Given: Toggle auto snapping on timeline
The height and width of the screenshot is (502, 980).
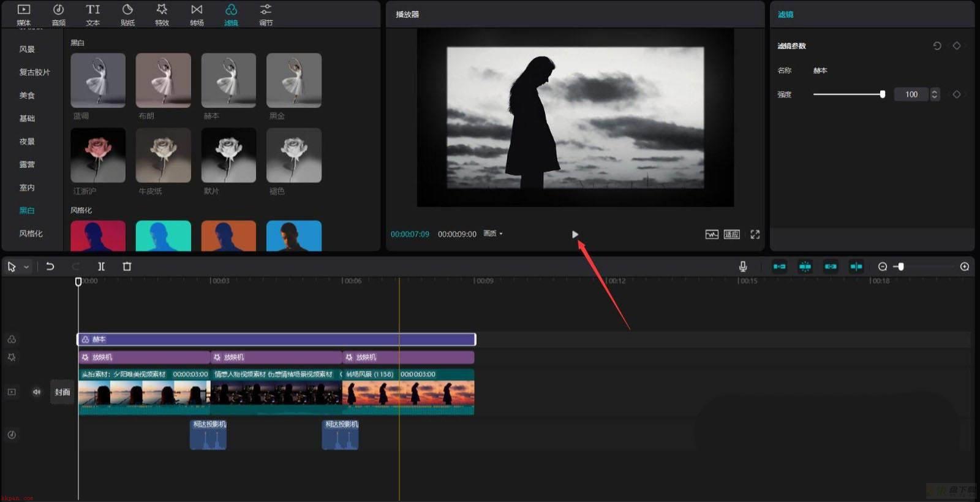Looking at the screenshot, I should pos(805,266).
